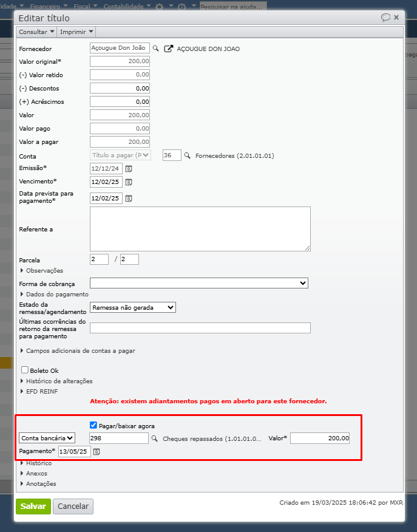This screenshot has height=532, width=417.
Task: Expand the Dados do pagamento section
Action: point(54,295)
